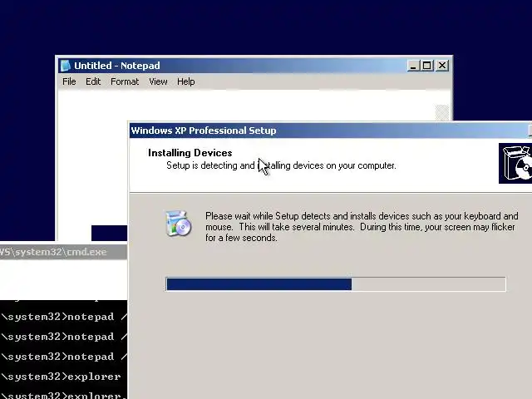The image size is (532, 399).
Task: Click the Installing Devices heading
Action: (x=190, y=153)
